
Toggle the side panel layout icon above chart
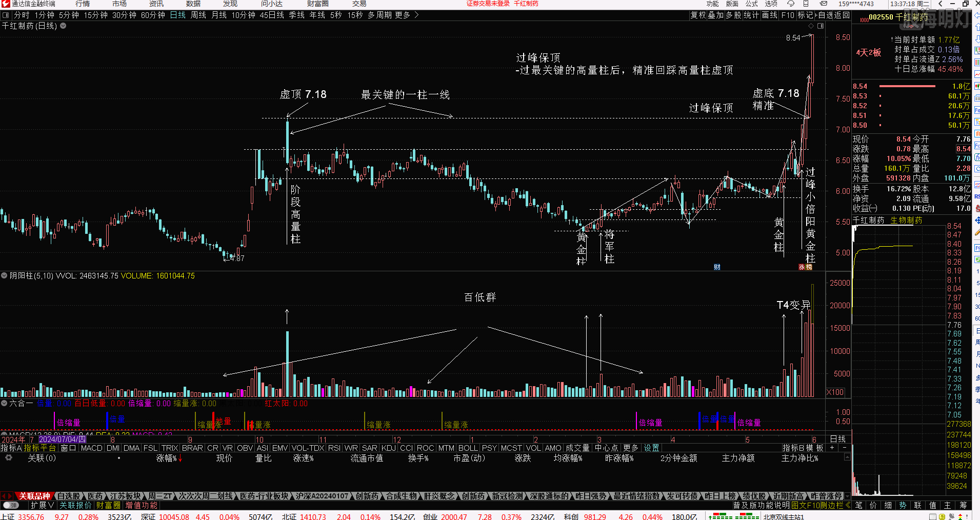(x=821, y=26)
